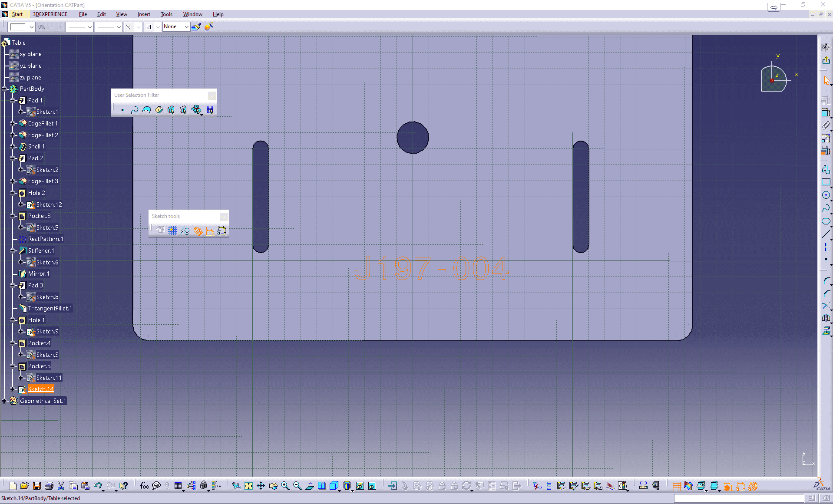Expand the Geometrical Set.1 tree node
Screen dimensions: 833x504
coord(4,401)
